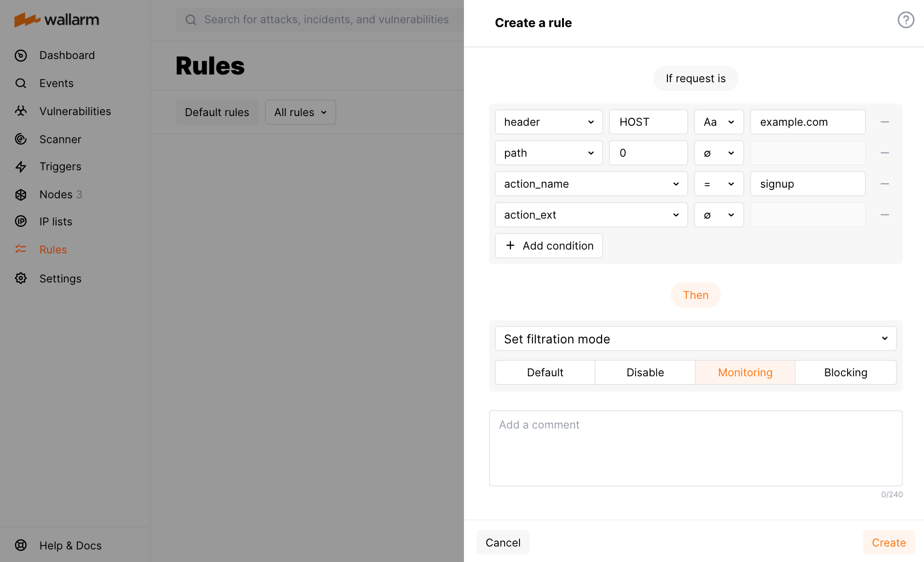The height and width of the screenshot is (562, 924).
Task: Go to Events in sidebar
Action: click(57, 83)
